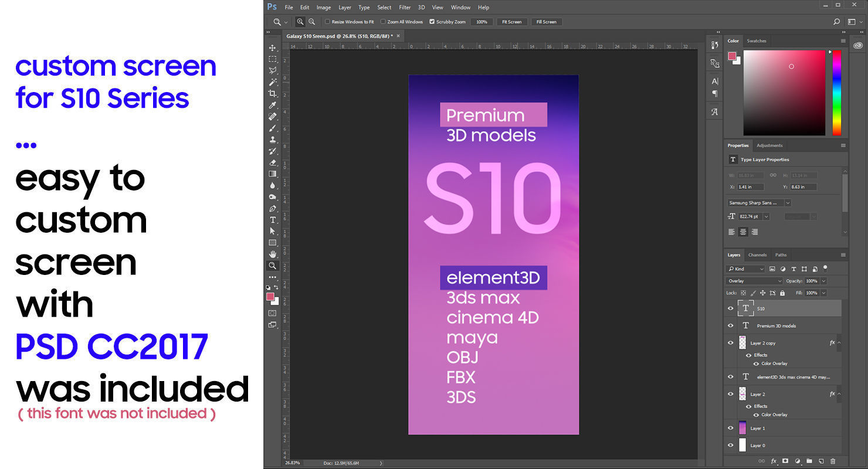
Task: Open the Overlay blend mode dropdown
Action: 754,281
